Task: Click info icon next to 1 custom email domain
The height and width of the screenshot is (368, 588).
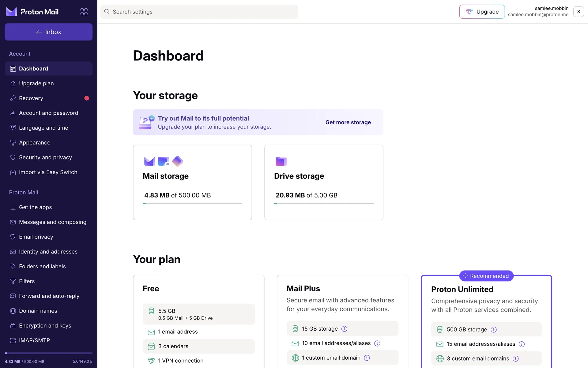Action: click(x=367, y=358)
